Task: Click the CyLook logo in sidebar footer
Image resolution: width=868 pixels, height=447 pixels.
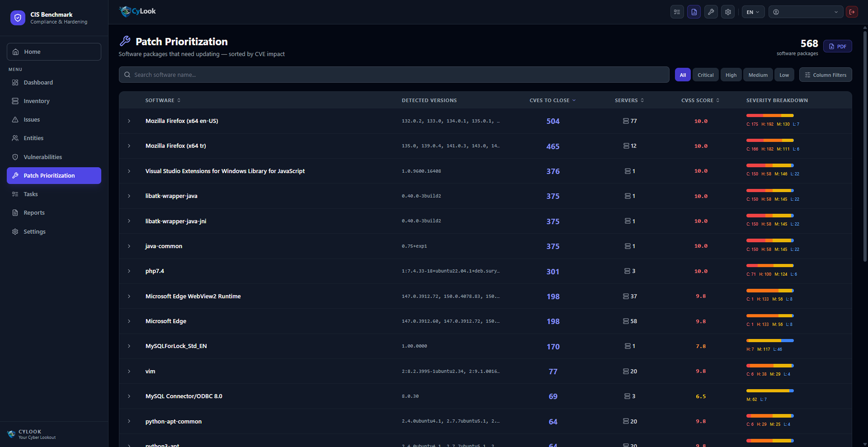Action: pyautogui.click(x=11, y=434)
